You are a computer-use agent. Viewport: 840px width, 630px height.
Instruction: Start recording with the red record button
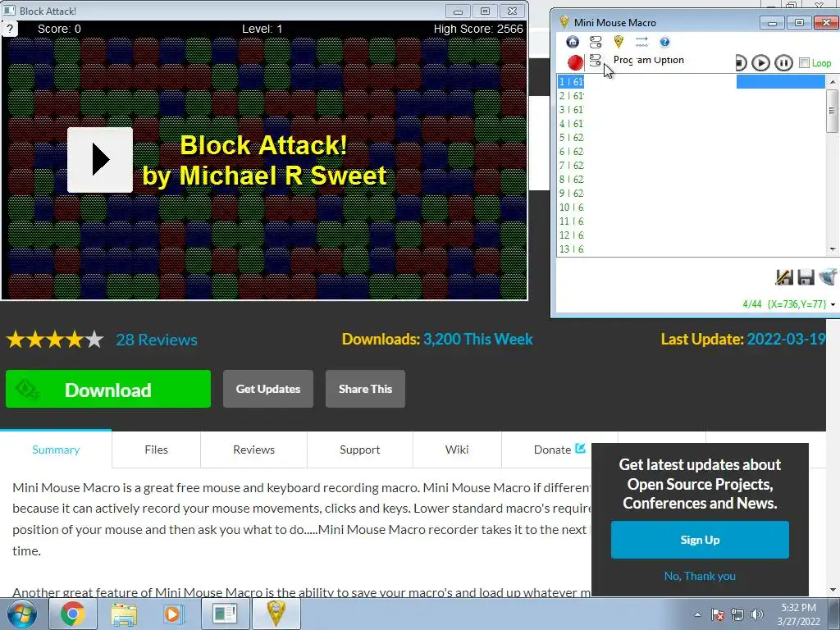click(x=575, y=62)
